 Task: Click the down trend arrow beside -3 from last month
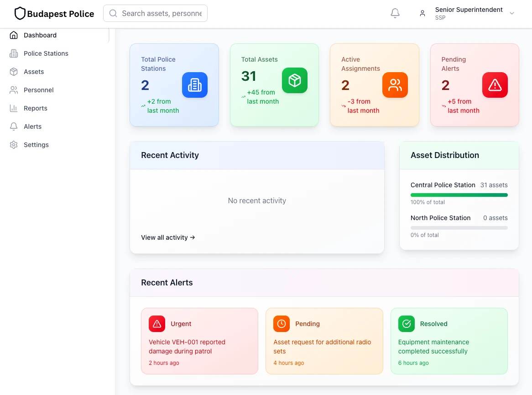tap(344, 106)
